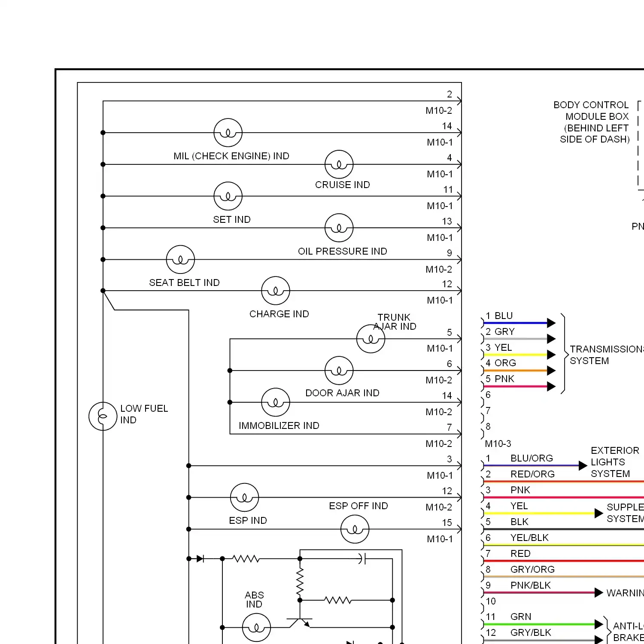Click the resistor right of the diode
Screen dimensions: 644x644
[x=246, y=559]
